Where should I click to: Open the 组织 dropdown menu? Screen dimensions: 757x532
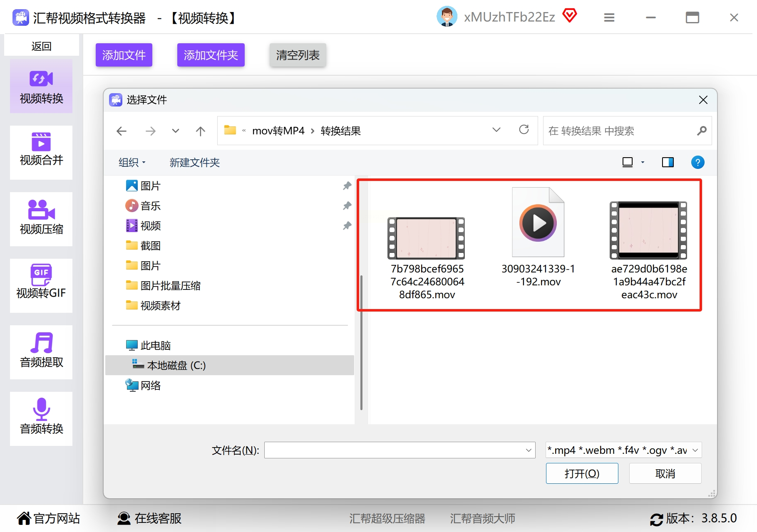pyautogui.click(x=132, y=163)
